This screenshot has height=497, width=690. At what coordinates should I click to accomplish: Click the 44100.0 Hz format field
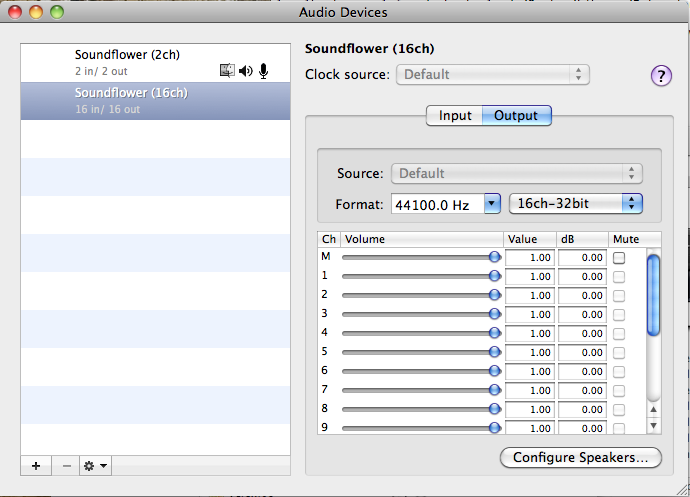pos(437,204)
